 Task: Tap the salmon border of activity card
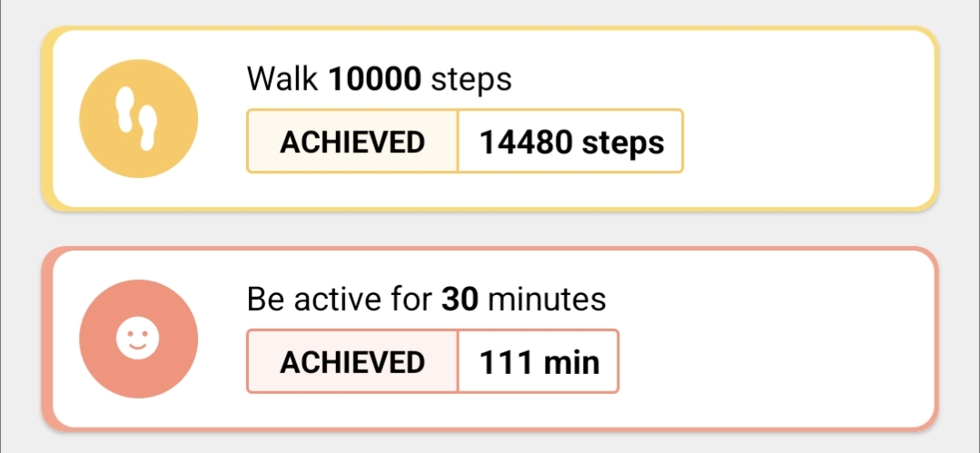click(490, 251)
